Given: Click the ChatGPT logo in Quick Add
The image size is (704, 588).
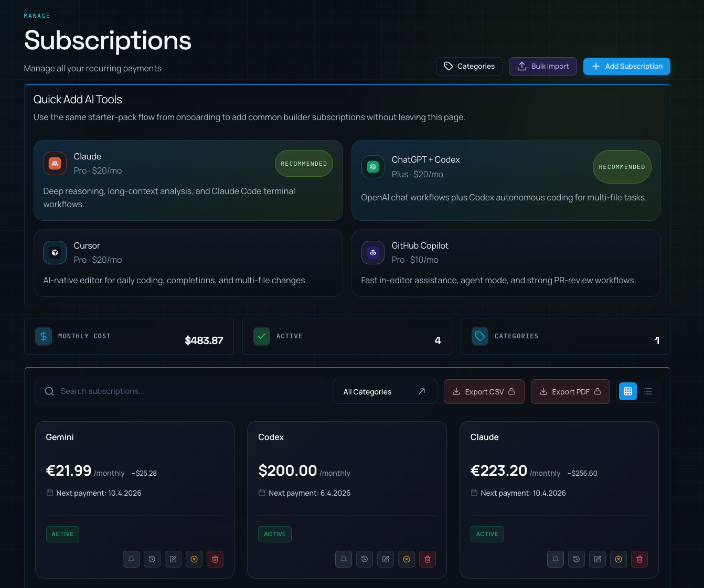Looking at the screenshot, I should tap(373, 167).
